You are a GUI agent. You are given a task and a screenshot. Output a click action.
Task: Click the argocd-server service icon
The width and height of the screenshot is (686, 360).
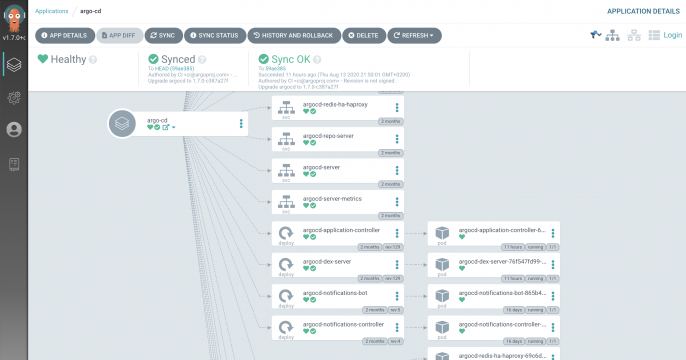[287, 171]
